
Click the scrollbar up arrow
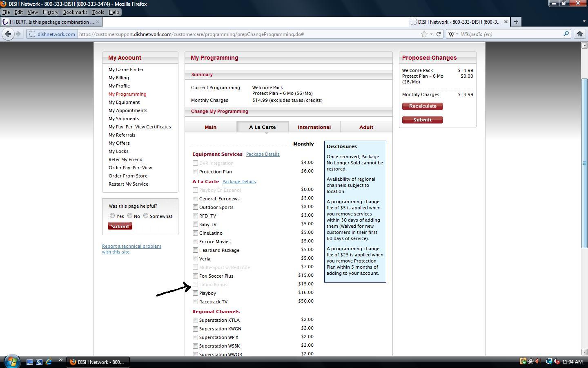point(584,45)
